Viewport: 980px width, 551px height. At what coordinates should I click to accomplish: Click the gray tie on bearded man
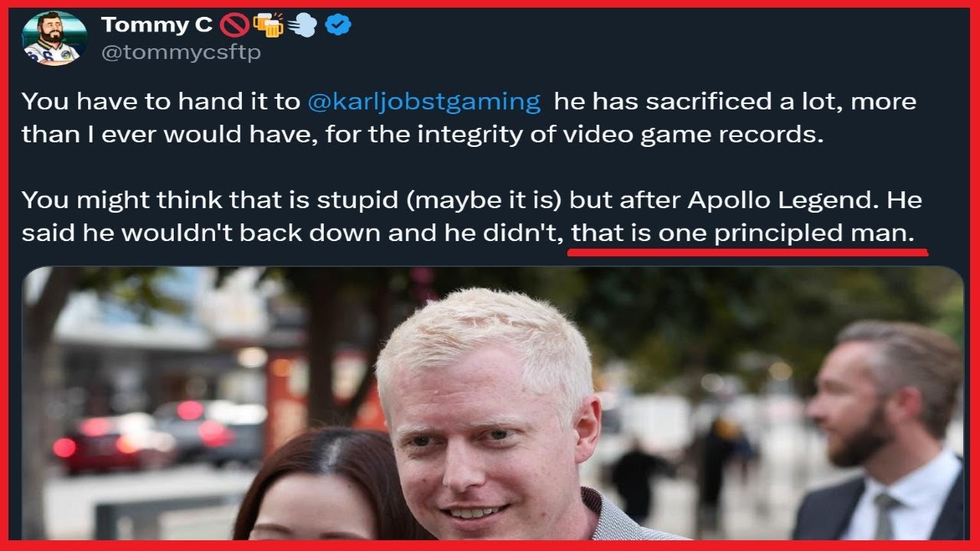tap(883, 515)
